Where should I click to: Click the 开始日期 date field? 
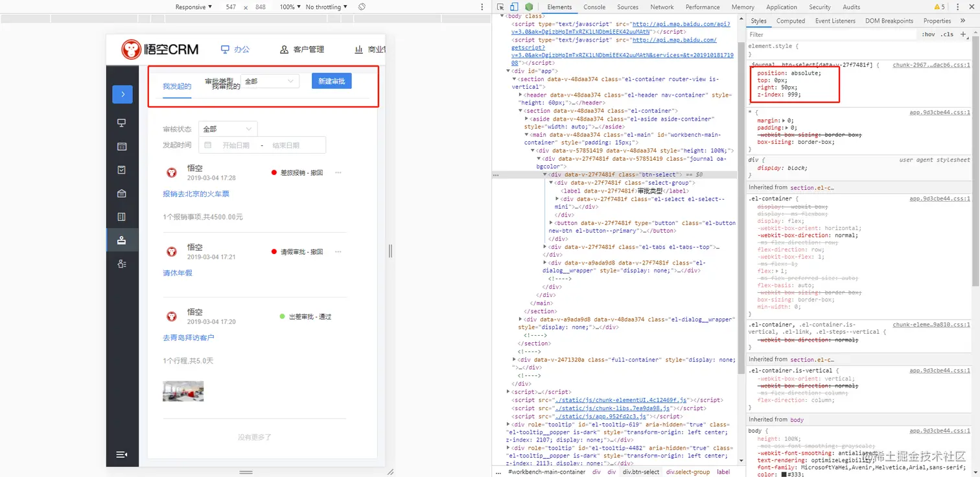[x=236, y=145]
